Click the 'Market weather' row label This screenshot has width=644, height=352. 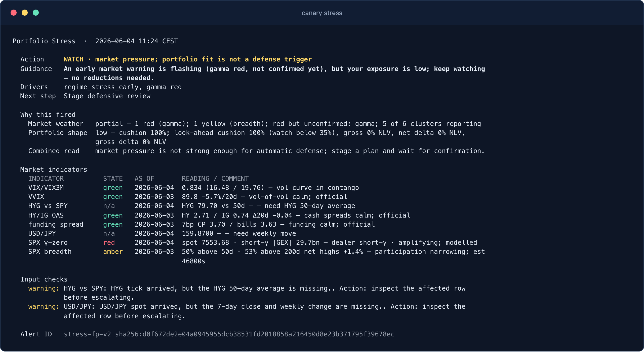click(x=56, y=124)
